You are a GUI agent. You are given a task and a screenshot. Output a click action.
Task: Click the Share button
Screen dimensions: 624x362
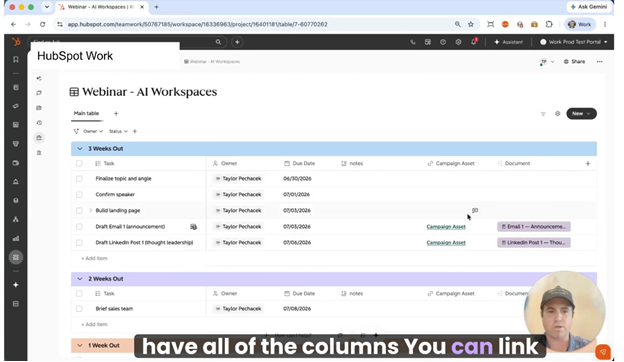tap(574, 62)
